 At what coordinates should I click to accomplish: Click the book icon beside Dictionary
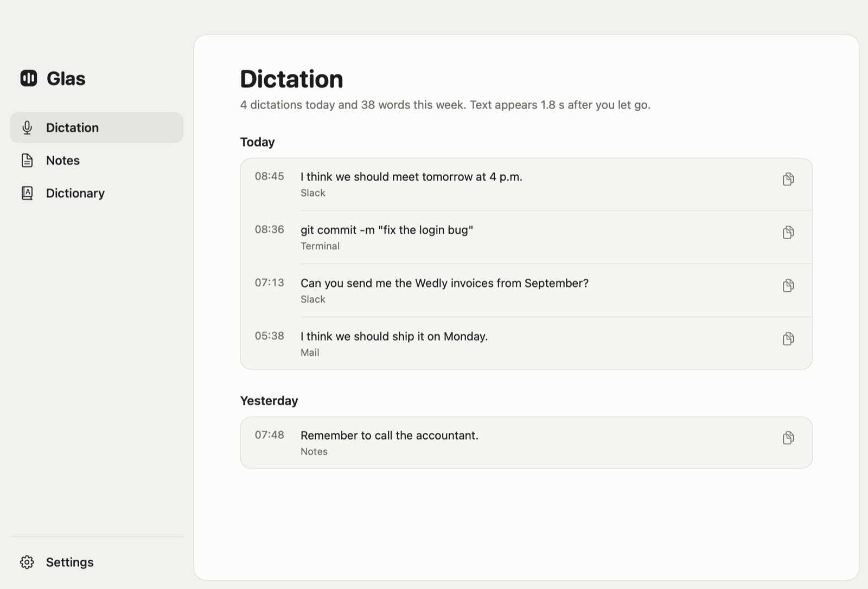pos(27,193)
